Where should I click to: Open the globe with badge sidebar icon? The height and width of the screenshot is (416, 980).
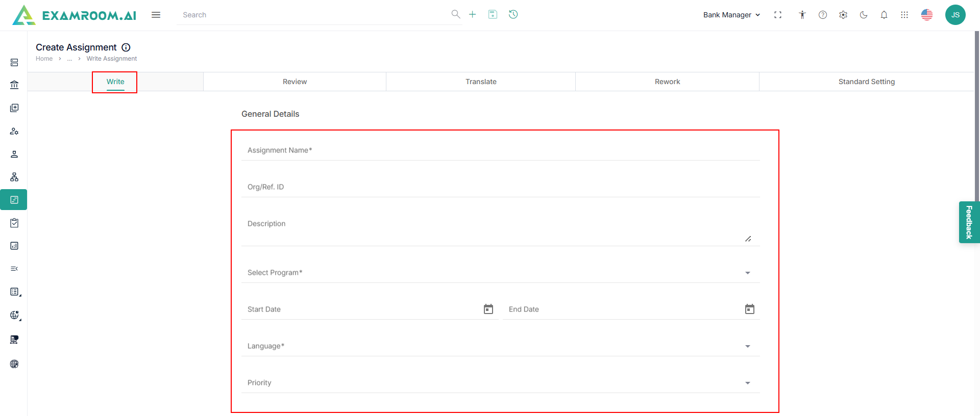click(15, 315)
